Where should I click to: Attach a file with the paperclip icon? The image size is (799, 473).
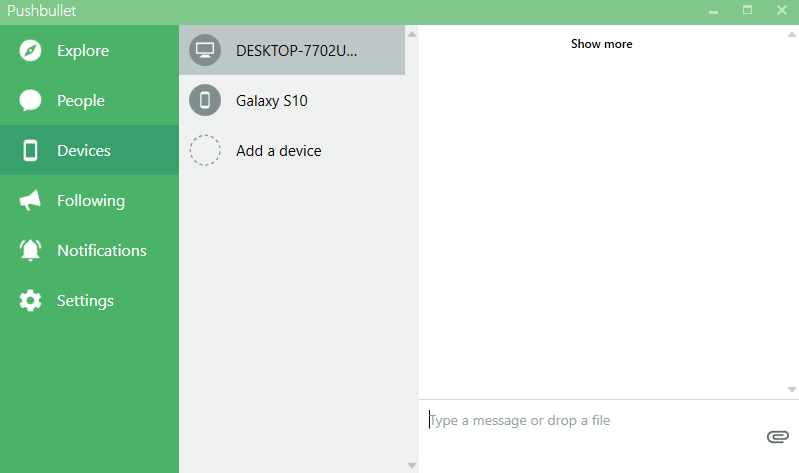tap(778, 437)
